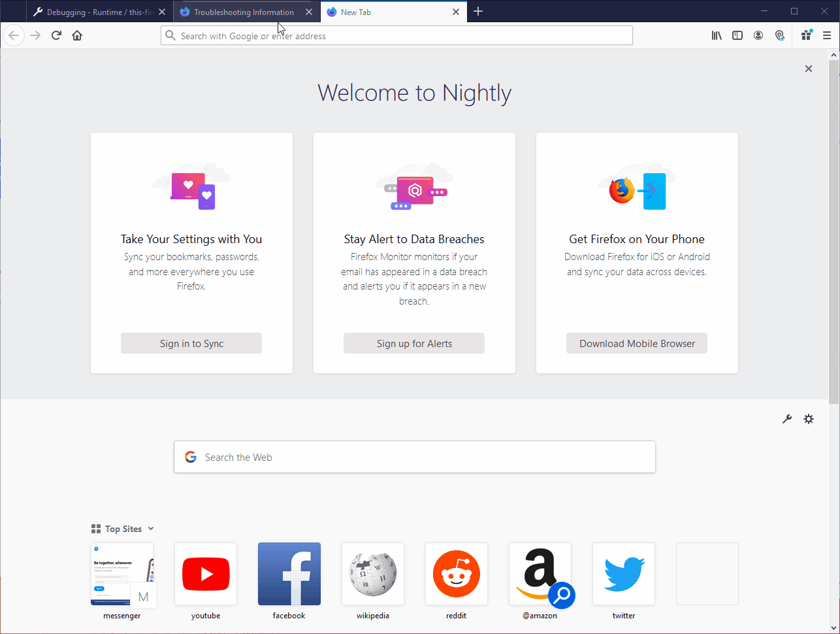The width and height of the screenshot is (840, 634).
Task: Click the Stay Alert to Data Breaches heading
Action: [414, 239]
